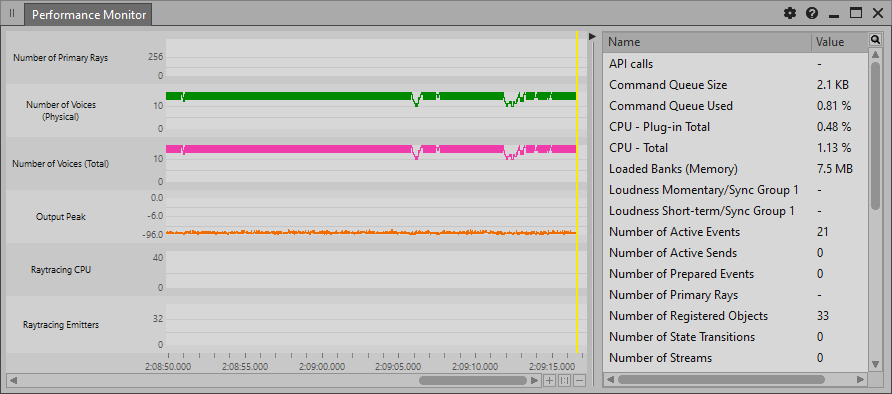892x394 pixels.
Task: Open Performance Monitor settings gear
Action: click(x=790, y=14)
